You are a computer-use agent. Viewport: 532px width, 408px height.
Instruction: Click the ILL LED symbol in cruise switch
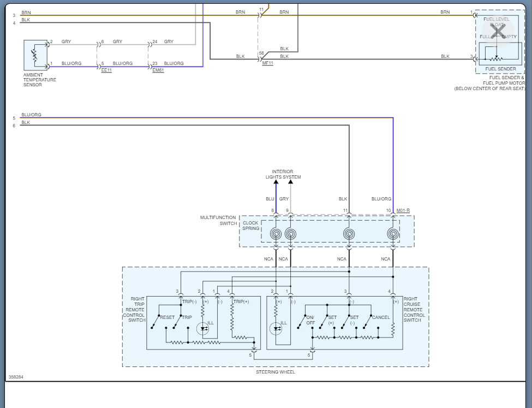pyautogui.click(x=276, y=328)
